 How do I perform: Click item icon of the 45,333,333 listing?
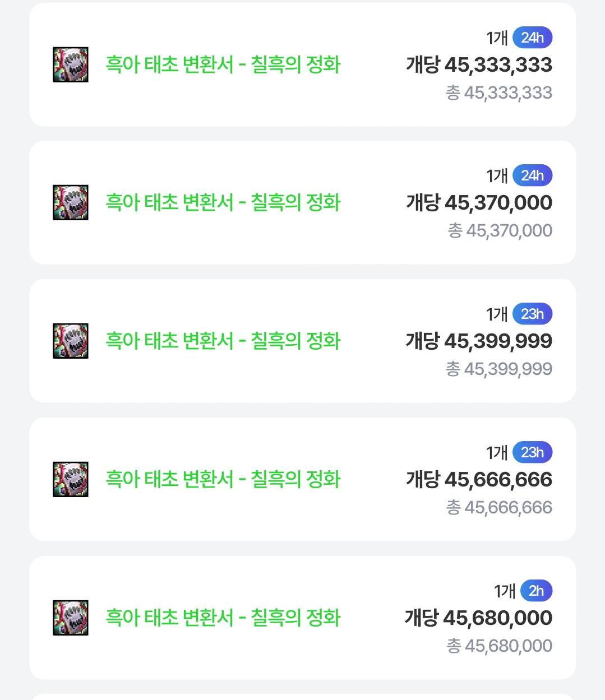tap(71, 64)
